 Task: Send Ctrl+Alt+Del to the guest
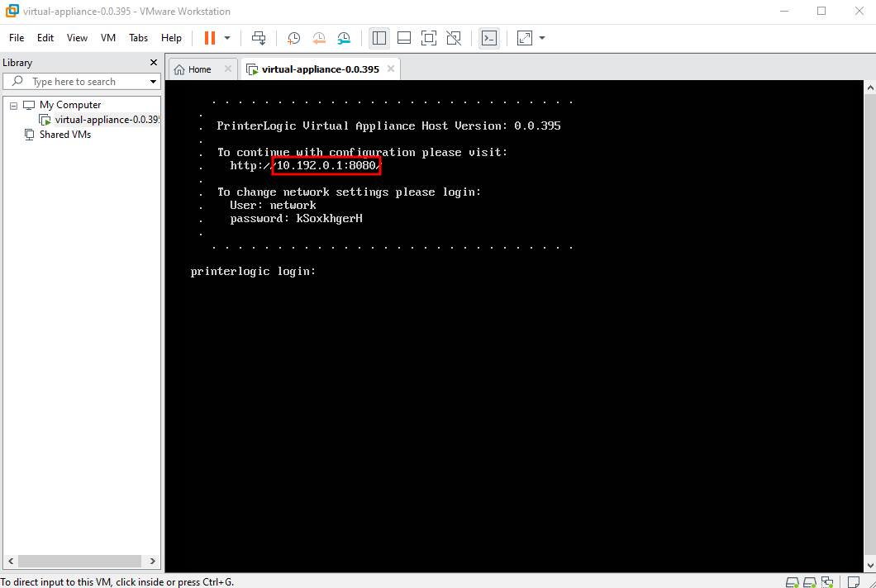pos(259,37)
